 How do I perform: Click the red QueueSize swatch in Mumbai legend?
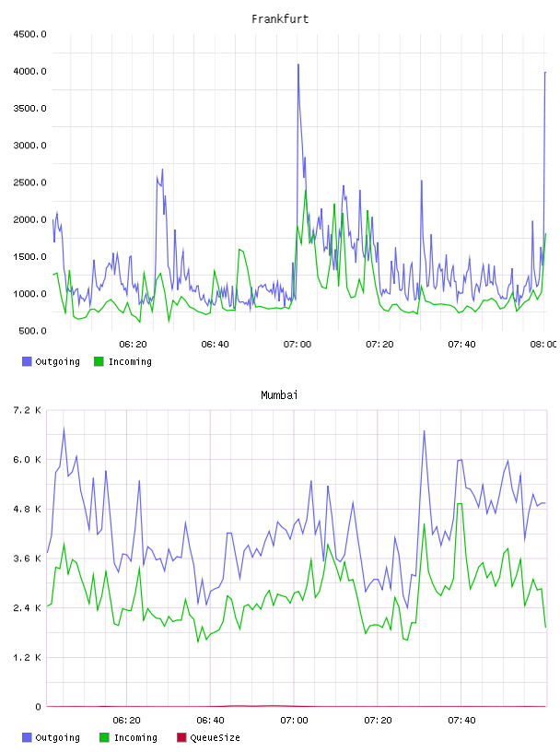click(x=181, y=737)
